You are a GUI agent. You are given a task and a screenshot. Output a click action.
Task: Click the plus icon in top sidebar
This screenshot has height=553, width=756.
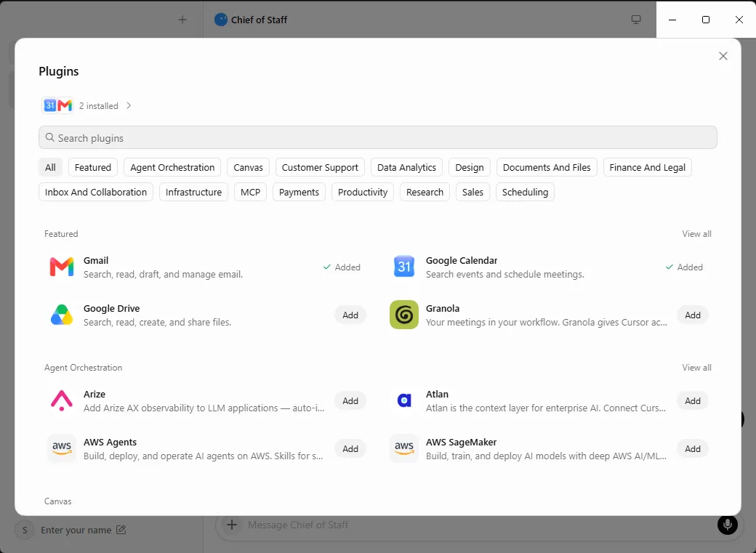182,20
